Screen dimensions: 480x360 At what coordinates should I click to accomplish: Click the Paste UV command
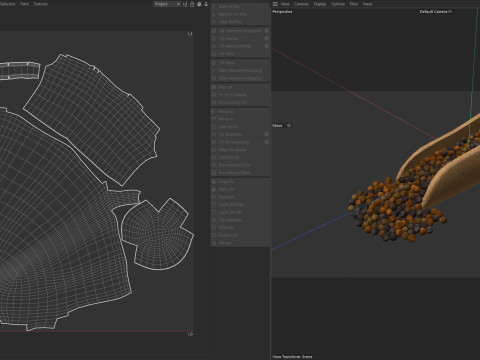coord(240,189)
